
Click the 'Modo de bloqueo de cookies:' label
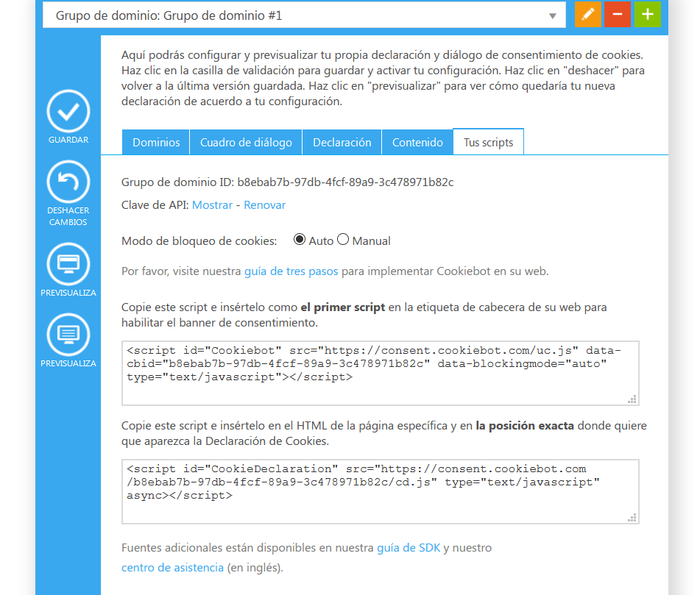pos(199,241)
